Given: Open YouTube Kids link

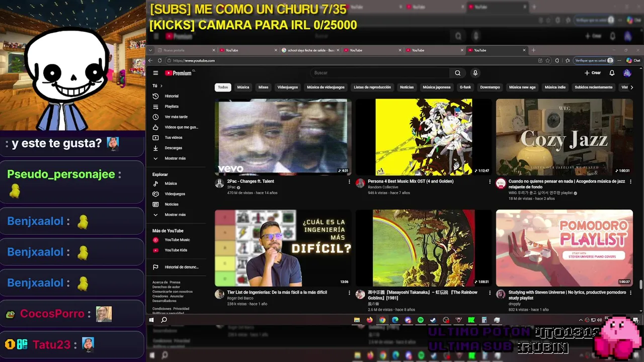Looking at the screenshot, I should tap(177, 250).
